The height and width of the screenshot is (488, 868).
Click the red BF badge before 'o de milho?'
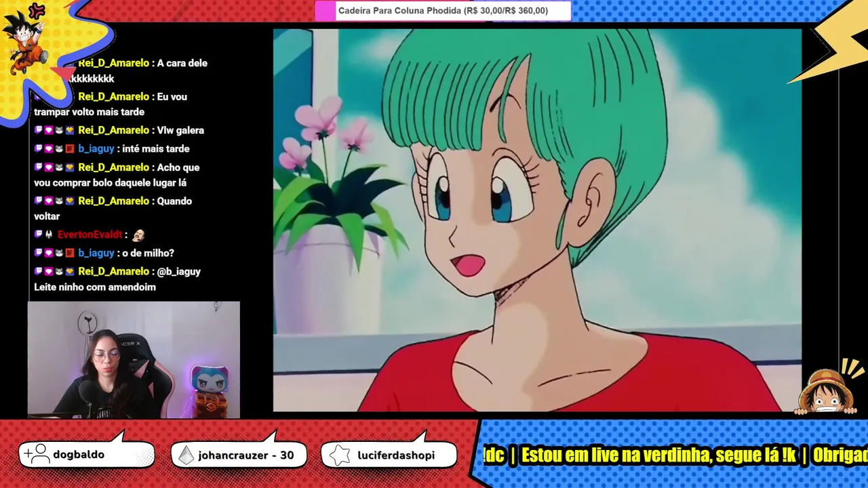pyautogui.click(x=69, y=253)
